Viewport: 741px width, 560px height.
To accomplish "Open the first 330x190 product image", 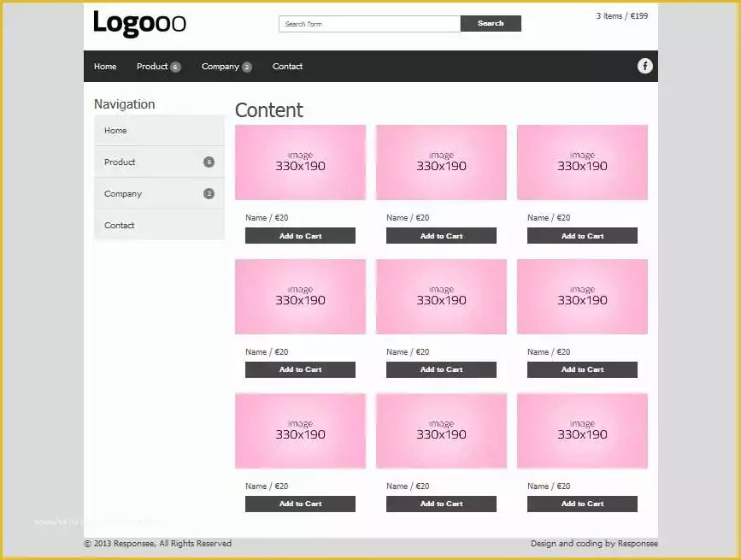I will pyautogui.click(x=300, y=162).
